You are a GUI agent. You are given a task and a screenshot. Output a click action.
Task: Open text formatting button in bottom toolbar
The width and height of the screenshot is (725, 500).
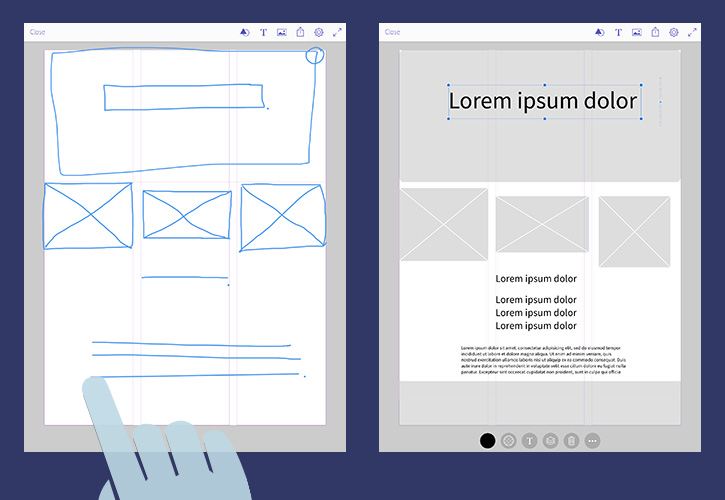click(x=530, y=441)
